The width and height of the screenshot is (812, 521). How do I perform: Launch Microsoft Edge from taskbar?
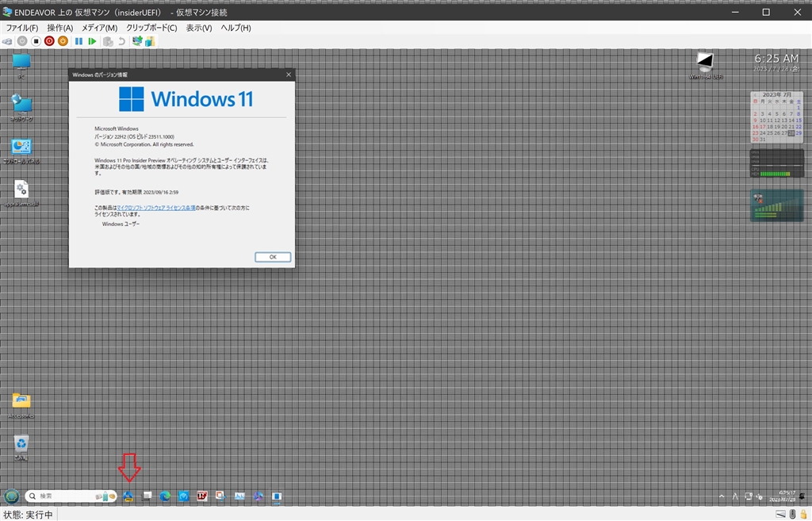pos(165,496)
